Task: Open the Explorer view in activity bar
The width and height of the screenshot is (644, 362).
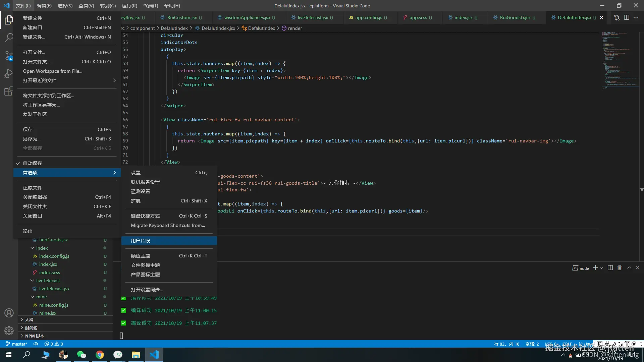Action: 9,20
